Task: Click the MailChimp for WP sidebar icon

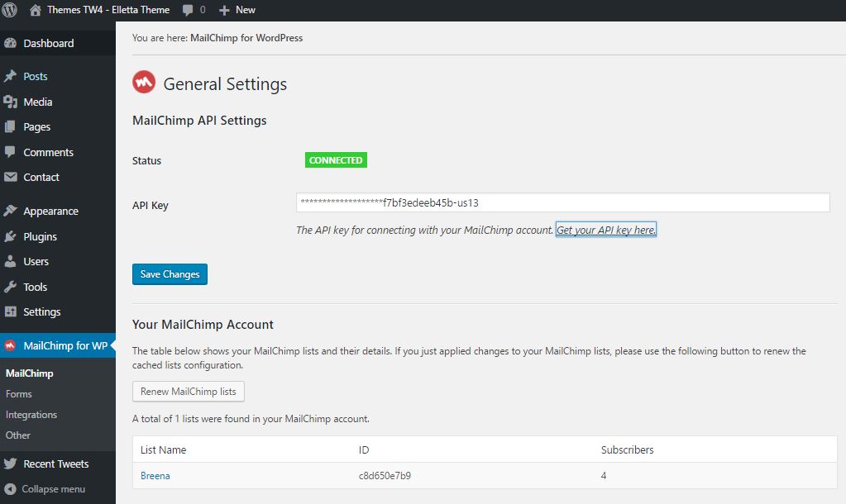Action: pos(10,345)
